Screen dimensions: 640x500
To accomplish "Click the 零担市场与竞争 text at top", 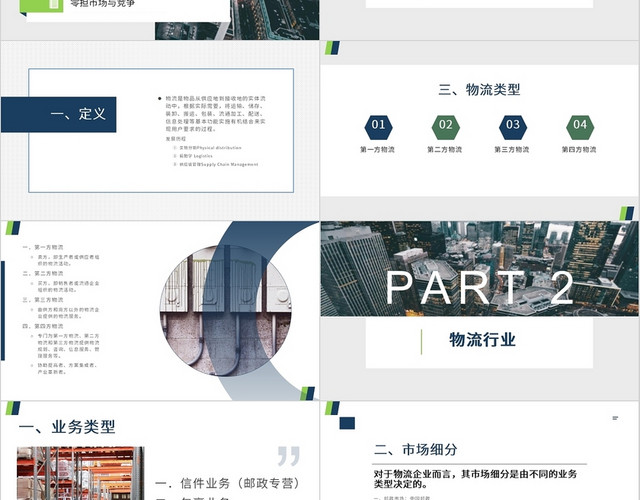I will pos(102,4).
